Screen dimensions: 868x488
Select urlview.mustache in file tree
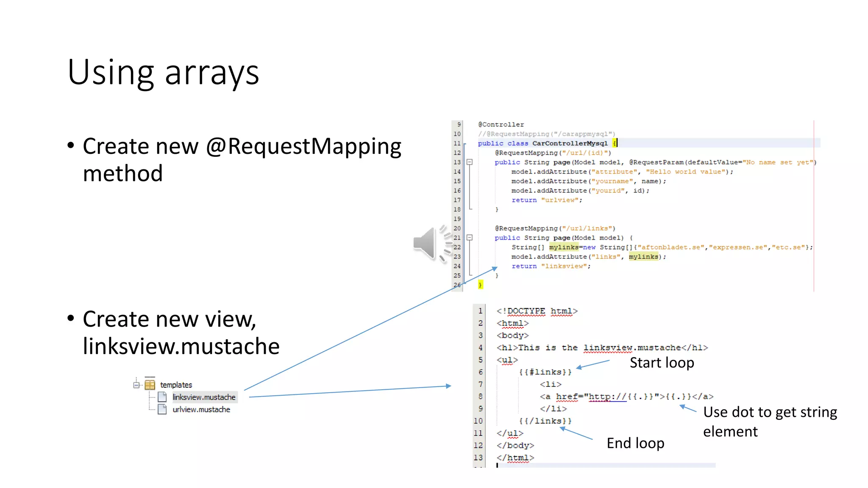coord(201,409)
